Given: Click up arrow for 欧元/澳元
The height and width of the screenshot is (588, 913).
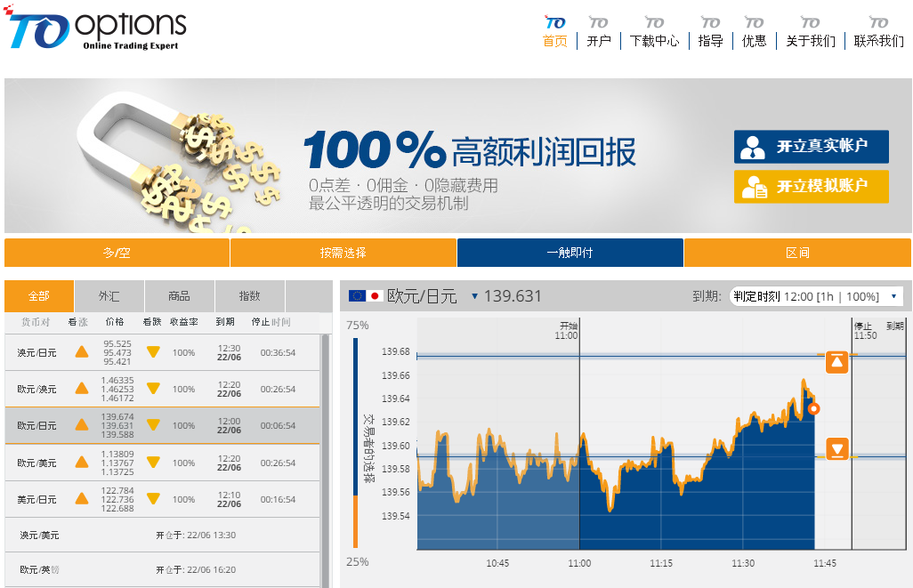Looking at the screenshot, I should [82, 389].
